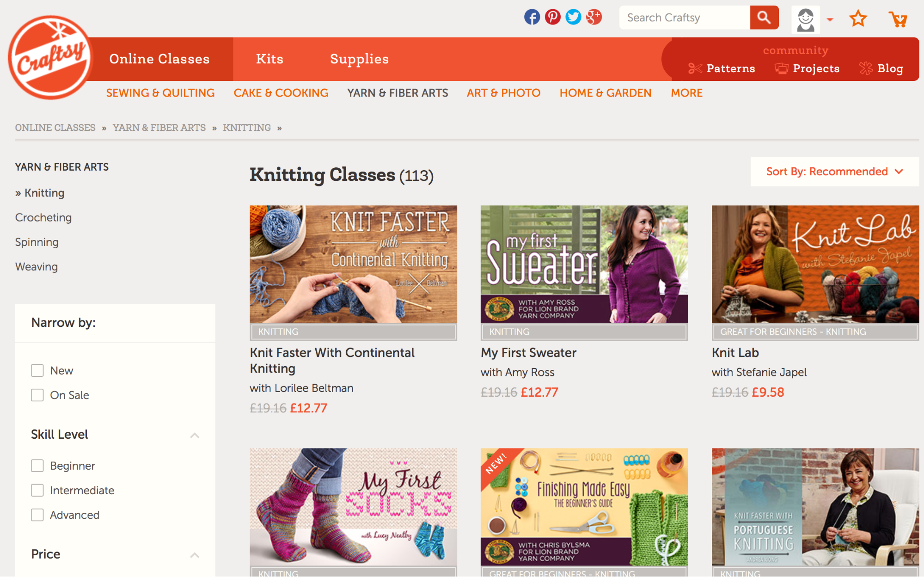Open the Online Classes tab
924x577 pixels.
(159, 59)
